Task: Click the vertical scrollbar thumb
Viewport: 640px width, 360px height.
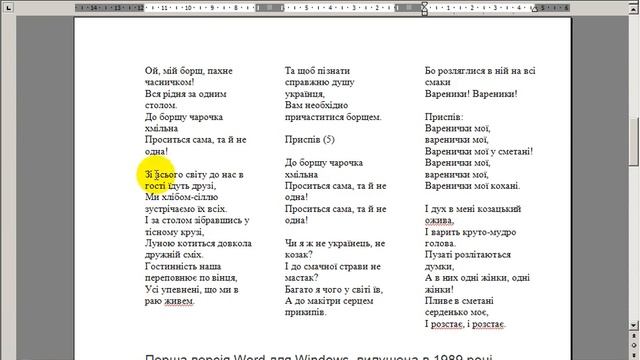Action: [633, 142]
